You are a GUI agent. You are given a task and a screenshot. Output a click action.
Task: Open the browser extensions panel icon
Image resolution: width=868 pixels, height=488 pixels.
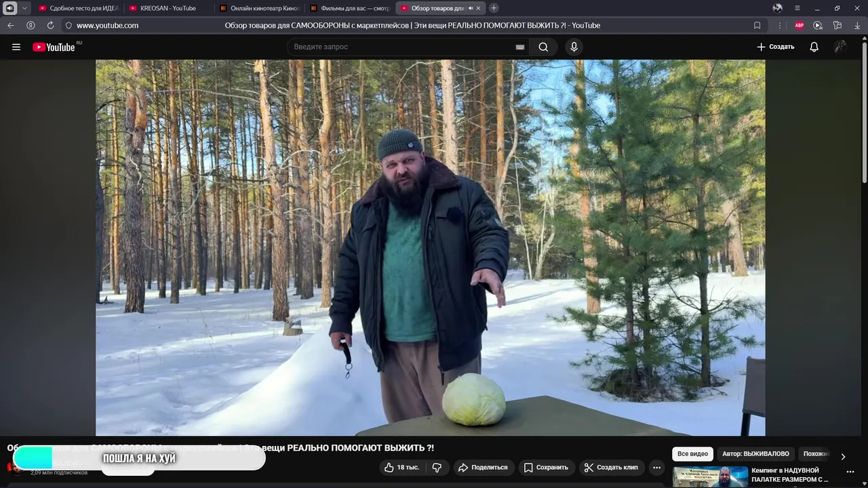(837, 25)
